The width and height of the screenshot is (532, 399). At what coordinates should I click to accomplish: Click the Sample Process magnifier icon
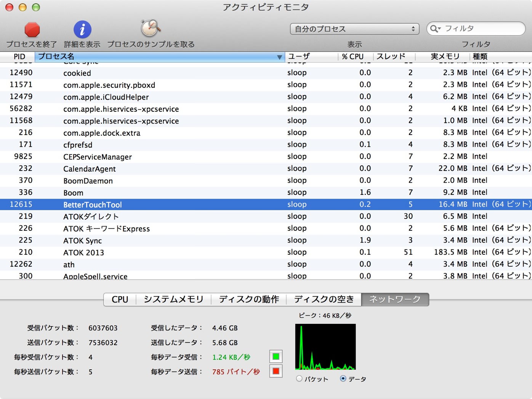pyautogui.click(x=151, y=28)
